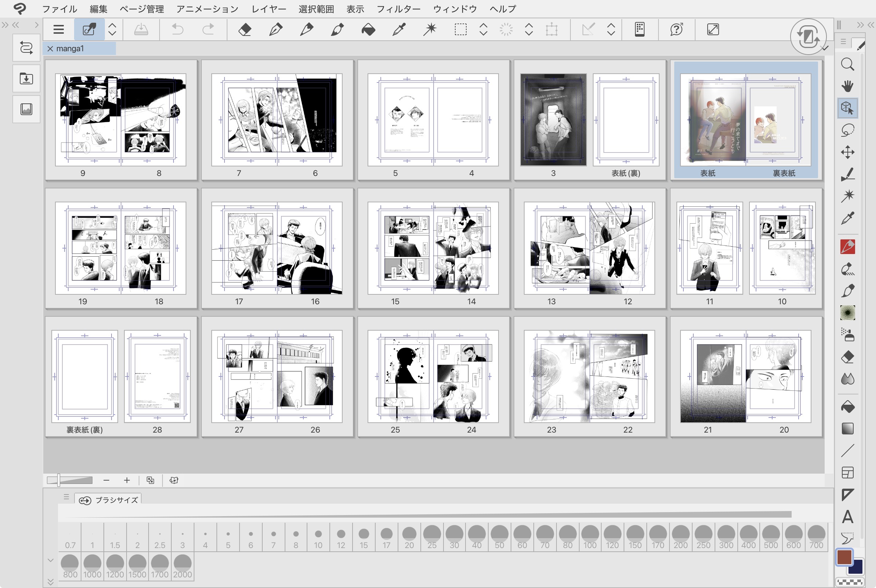Image resolution: width=876 pixels, height=588 pixels.
Task: Select the Eraser icon in the command bar
Action: [245, 29]
